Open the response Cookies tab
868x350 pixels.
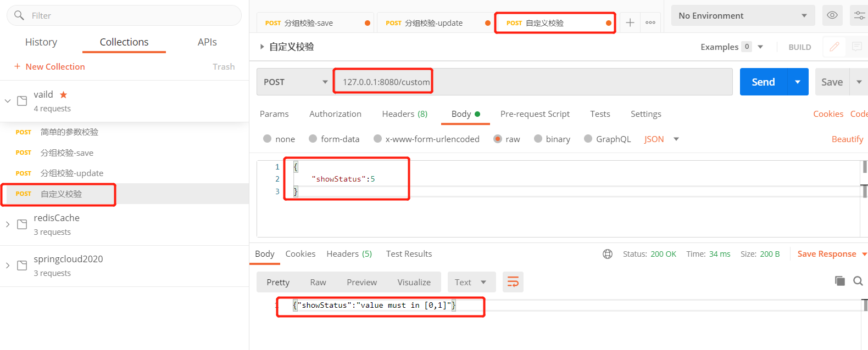click(301, 253)
